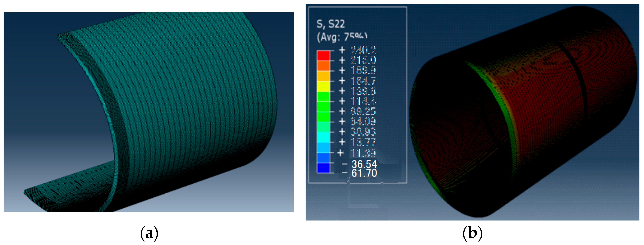This screenshot has width=644, height=245.
Task: Click the light blue legend swatch
Action: [x=323, y=147]
